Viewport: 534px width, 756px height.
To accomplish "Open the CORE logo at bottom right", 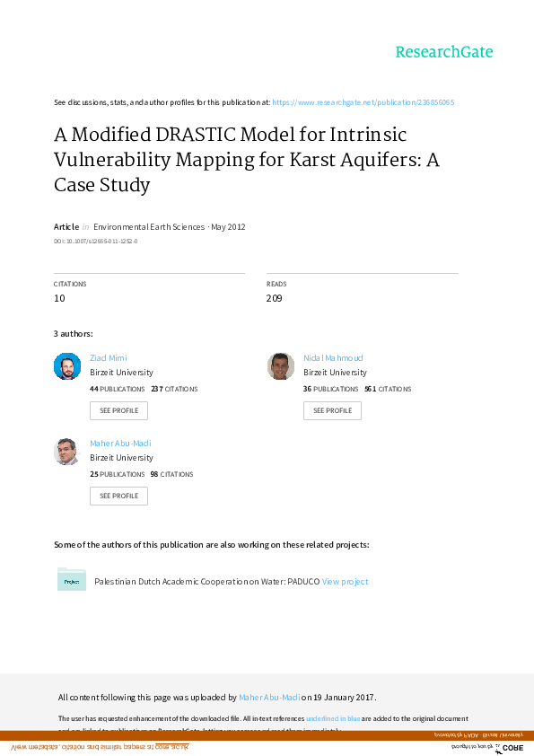I will tap(512, 747).
